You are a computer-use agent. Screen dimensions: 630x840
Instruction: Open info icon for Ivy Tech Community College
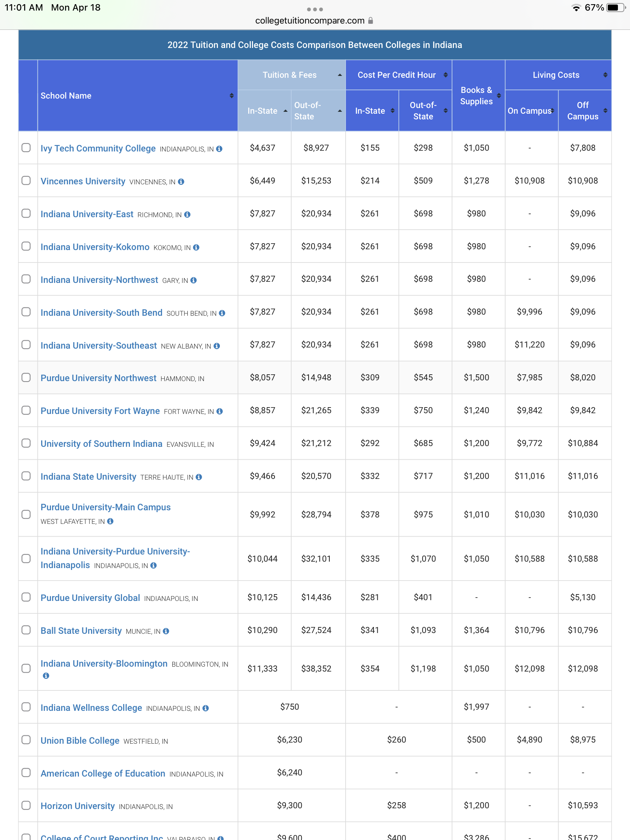click(x=219, y=149)
